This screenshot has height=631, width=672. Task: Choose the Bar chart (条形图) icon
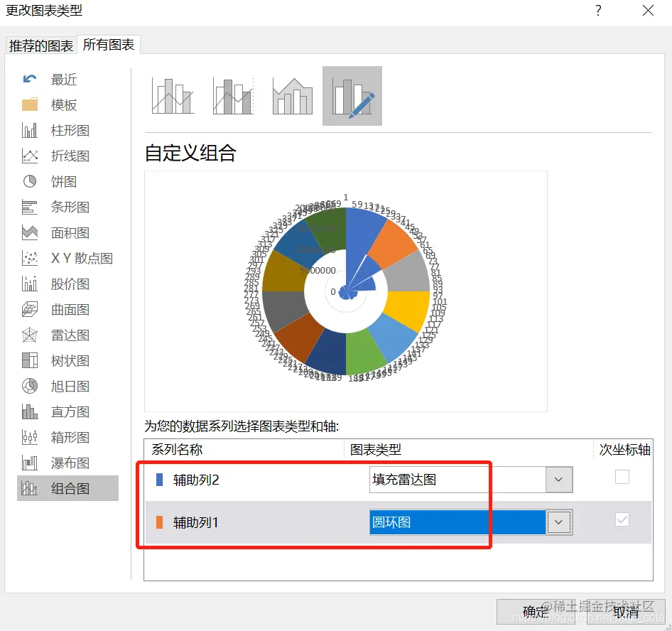[30, 207]
